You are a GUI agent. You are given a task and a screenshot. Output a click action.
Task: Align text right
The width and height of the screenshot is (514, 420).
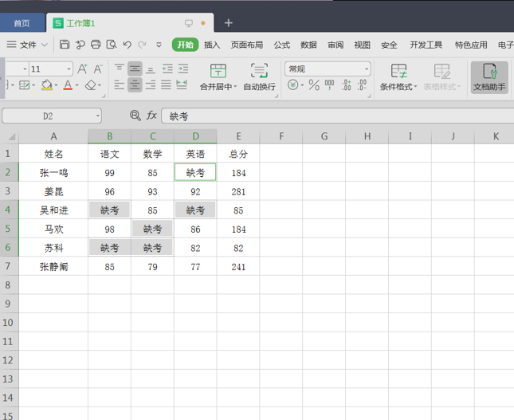pyautogui.click(x=151, y=85)
